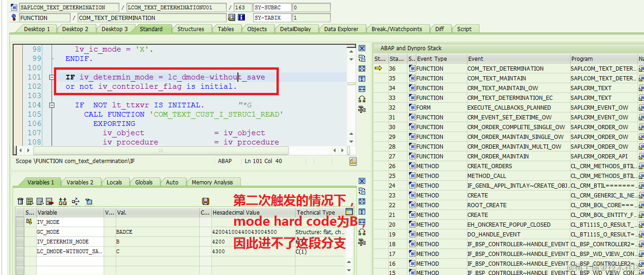Click the insert row icon in Variables toolbar
644x275 pixels.
[30, 201]
